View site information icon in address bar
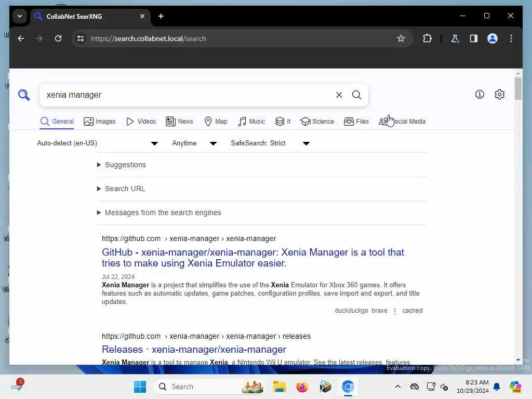The height and width of the screenshot is (399, 532). [x=81, y=38]
